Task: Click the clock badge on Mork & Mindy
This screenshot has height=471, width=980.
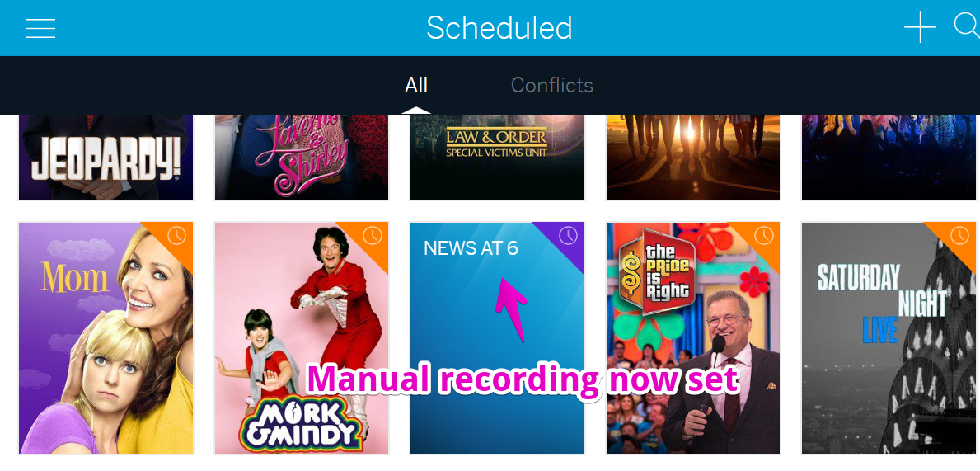Action: tap(373, 236)
